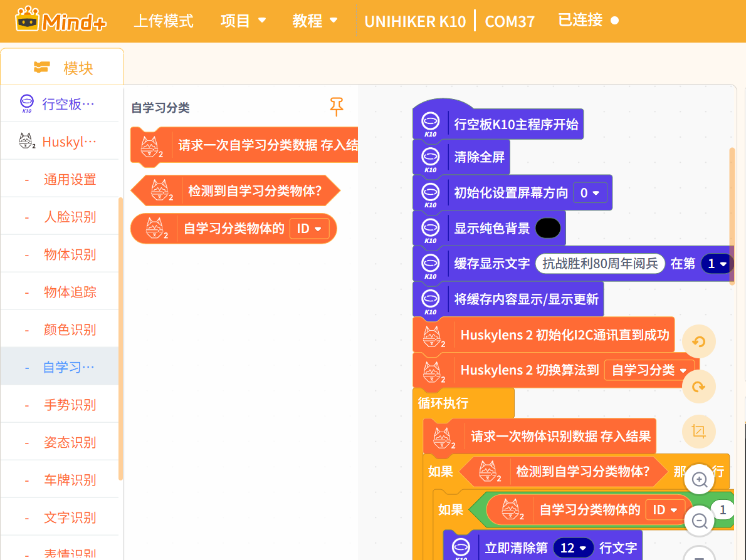
Task: Open the 物体识别 subcategory
Action: click(x=60, y=254)
